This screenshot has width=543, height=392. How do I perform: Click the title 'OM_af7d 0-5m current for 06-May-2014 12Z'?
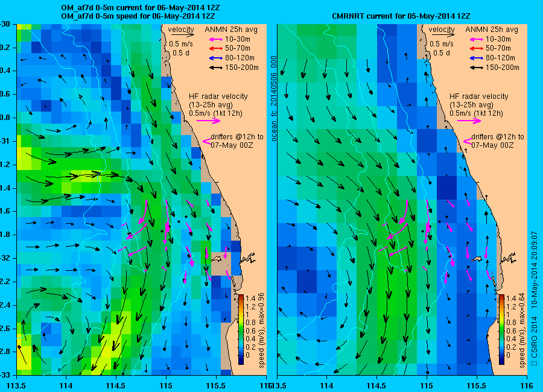pyautogui.click(x=140, y=8)
